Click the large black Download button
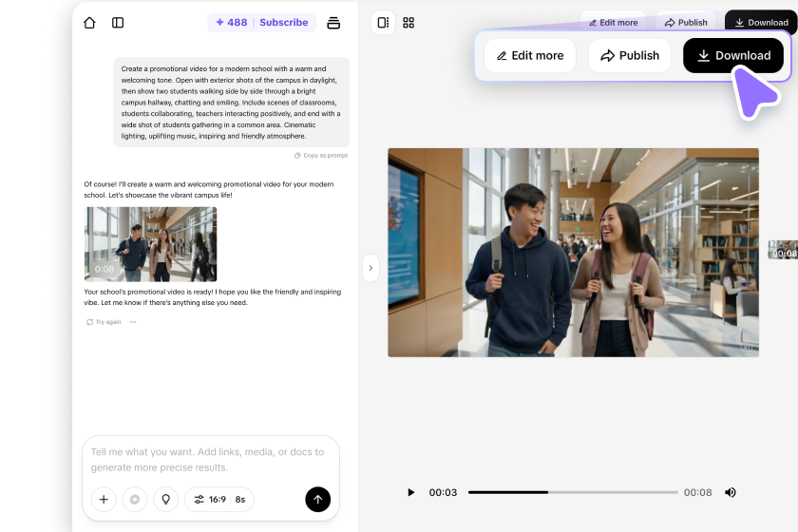Image resolution: width=798 pixels, height=532 pixels. tap(732, 55)
